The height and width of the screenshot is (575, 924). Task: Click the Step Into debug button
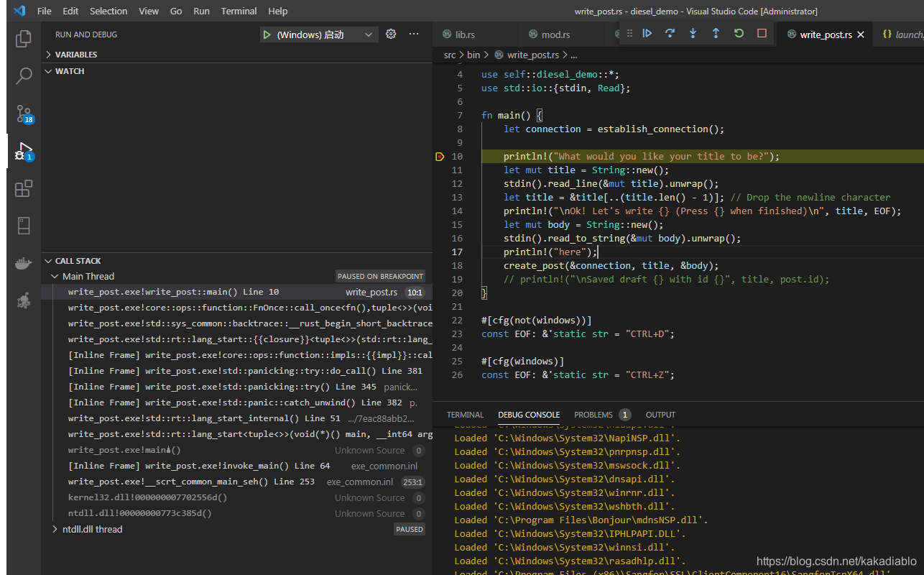coord(693,33)
